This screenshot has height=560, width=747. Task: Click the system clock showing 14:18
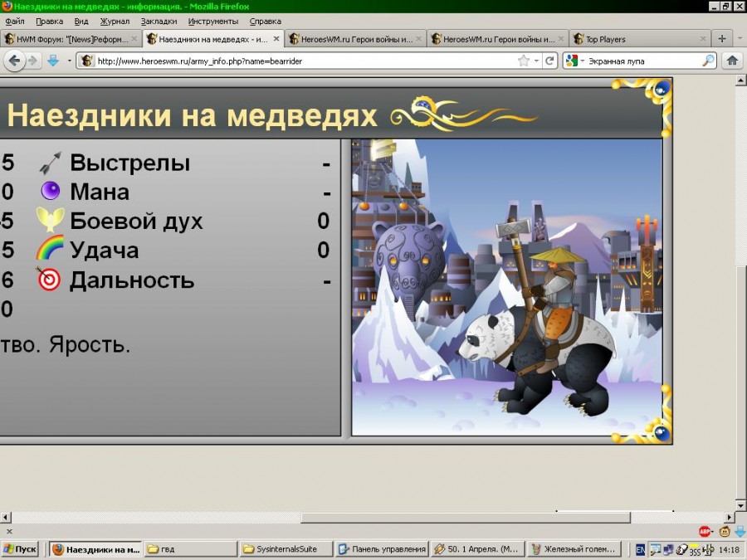tap(729, 550)
